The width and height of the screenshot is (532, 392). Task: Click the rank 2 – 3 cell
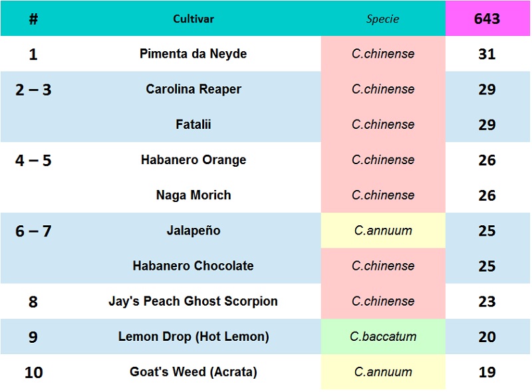[33, 90]
